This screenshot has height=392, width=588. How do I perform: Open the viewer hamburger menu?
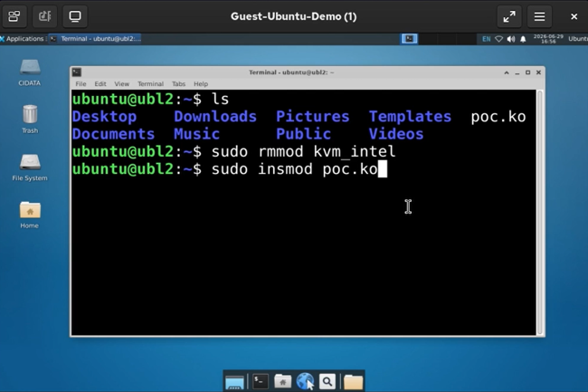point(539,16)
